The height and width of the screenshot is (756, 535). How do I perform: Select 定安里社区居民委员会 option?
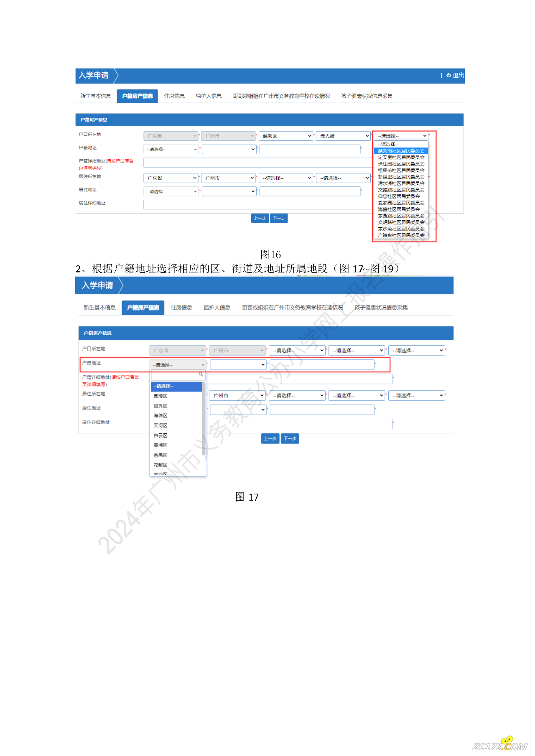(401, 158)
